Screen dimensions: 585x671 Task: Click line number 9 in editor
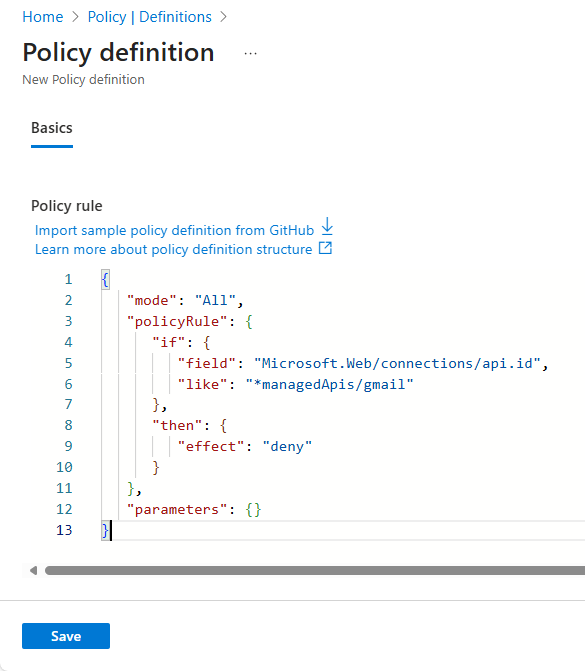click(x=68, y=446)
